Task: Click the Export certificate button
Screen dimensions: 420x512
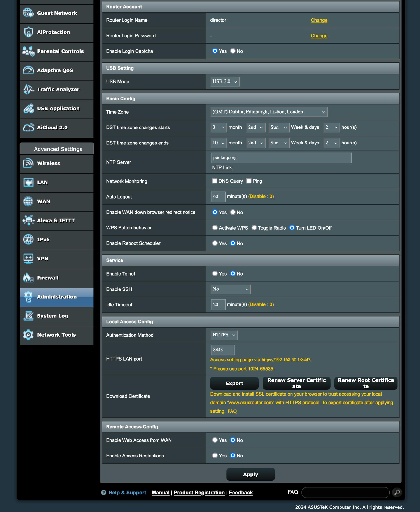Action: 234,383
